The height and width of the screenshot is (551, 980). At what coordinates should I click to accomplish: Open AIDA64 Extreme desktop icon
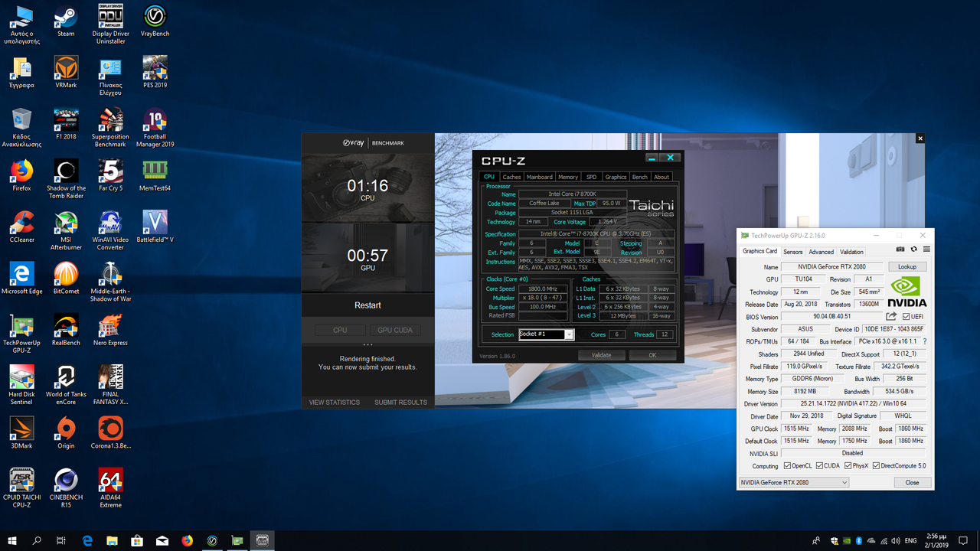pos(110,487)
